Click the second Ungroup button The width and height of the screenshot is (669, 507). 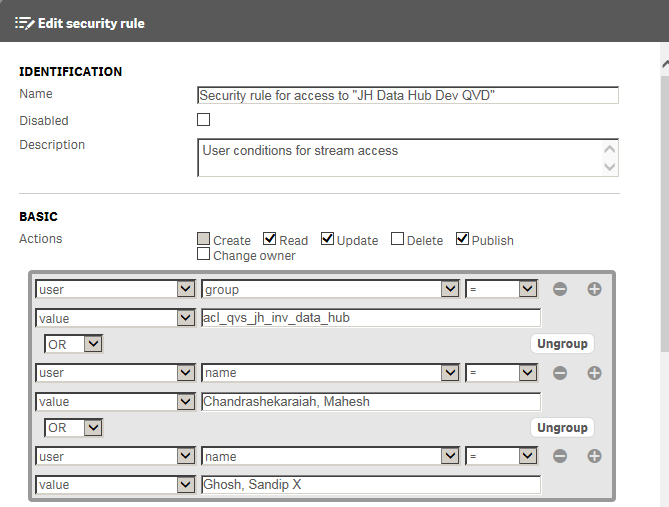[562, 428]
